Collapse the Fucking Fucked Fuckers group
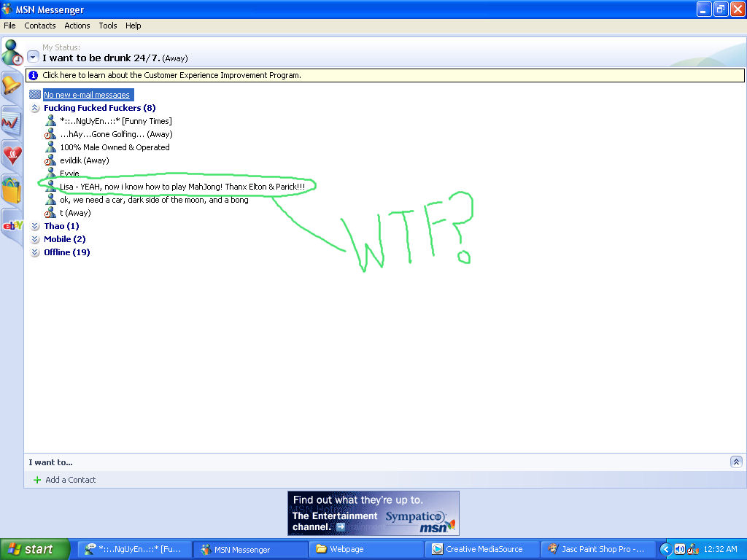 pyautogui.click(x=35, y=108)
